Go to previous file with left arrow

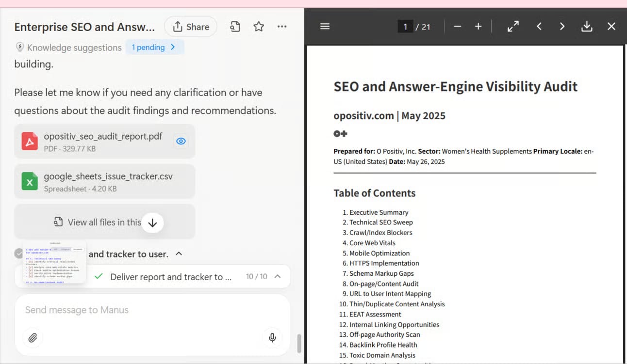pyautogui.click(x=539, y=27)
